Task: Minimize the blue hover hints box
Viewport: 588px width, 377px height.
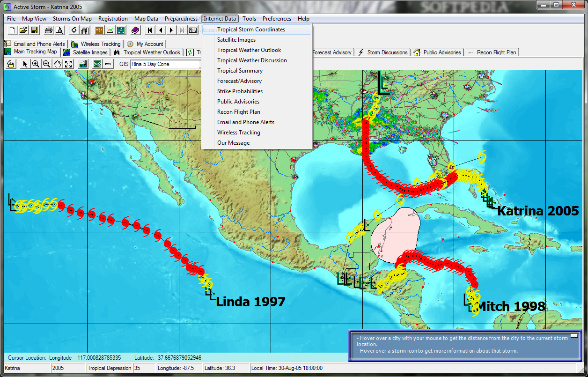Action: click(574, 336)
